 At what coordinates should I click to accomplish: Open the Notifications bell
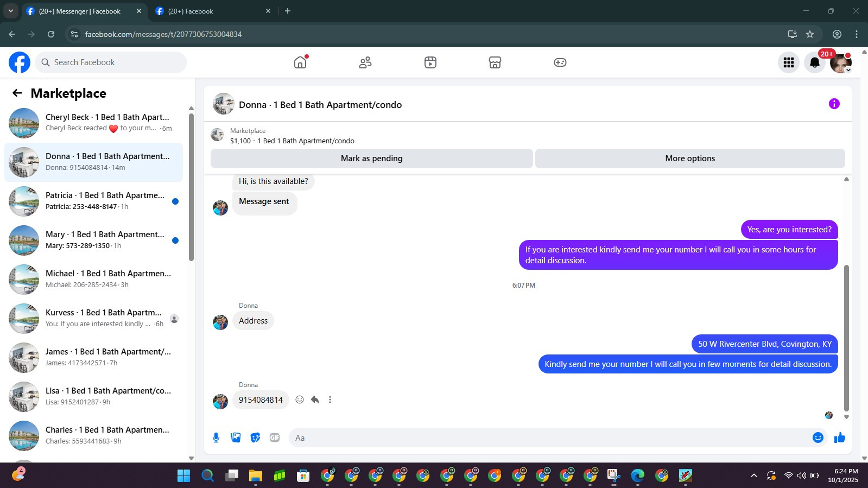[x=815, y=62]
